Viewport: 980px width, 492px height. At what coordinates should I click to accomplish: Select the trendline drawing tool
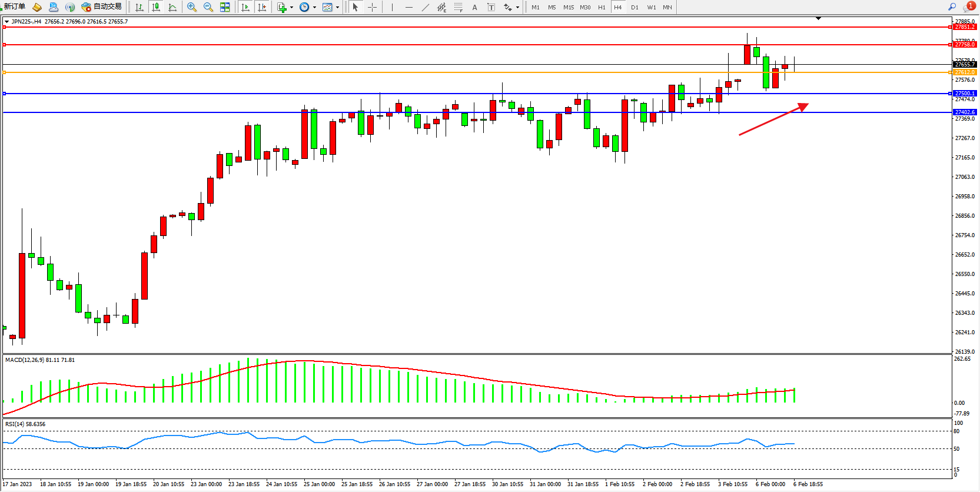(426, 7)
